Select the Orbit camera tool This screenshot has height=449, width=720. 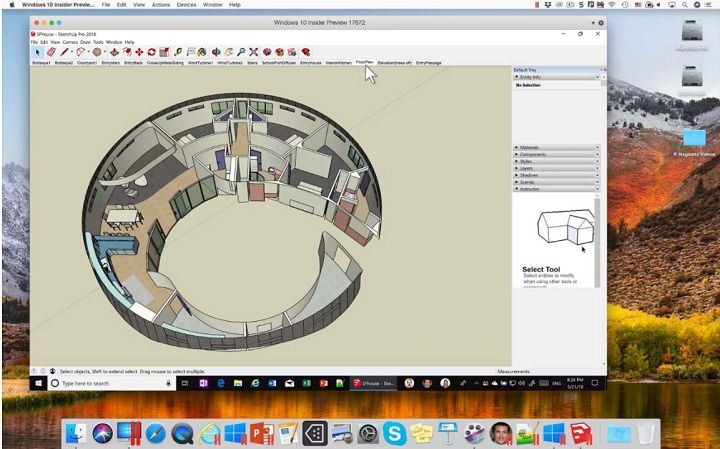tap(215, 52)
